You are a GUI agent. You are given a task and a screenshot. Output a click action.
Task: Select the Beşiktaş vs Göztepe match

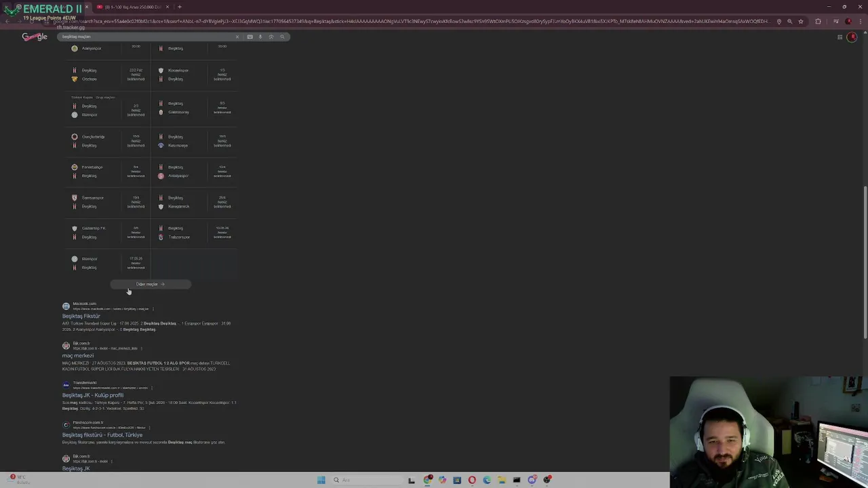click(108, 75)
